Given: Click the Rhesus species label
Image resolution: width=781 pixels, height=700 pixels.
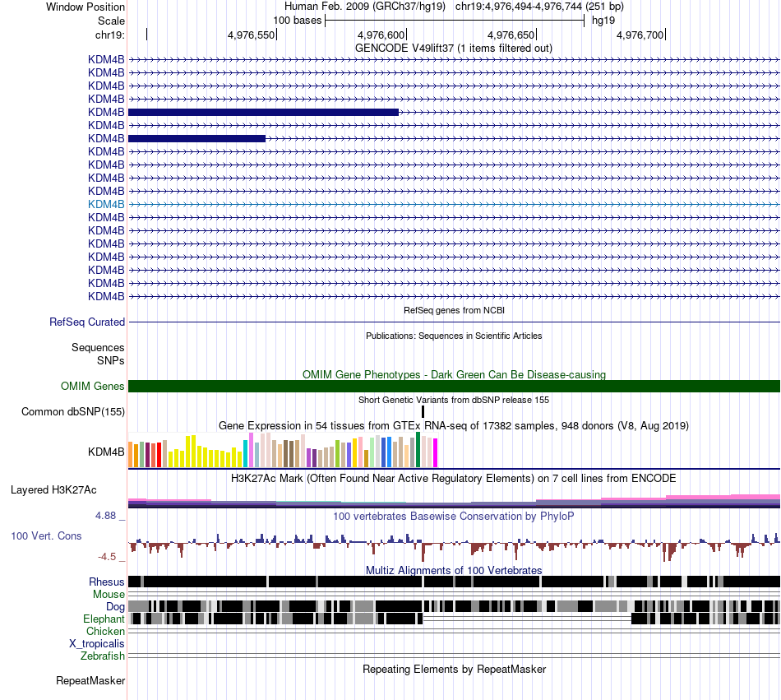Looking at the screenshot, I should click(107, 582).
